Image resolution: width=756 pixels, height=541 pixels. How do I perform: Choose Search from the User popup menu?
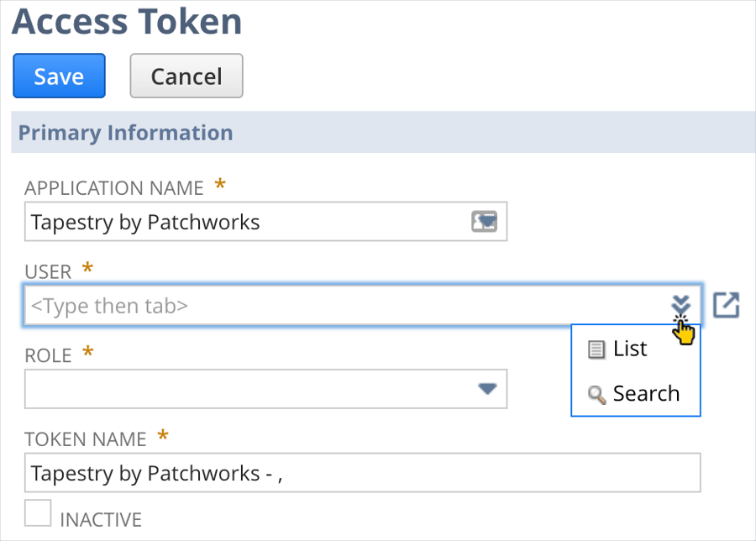pos(645,394)
